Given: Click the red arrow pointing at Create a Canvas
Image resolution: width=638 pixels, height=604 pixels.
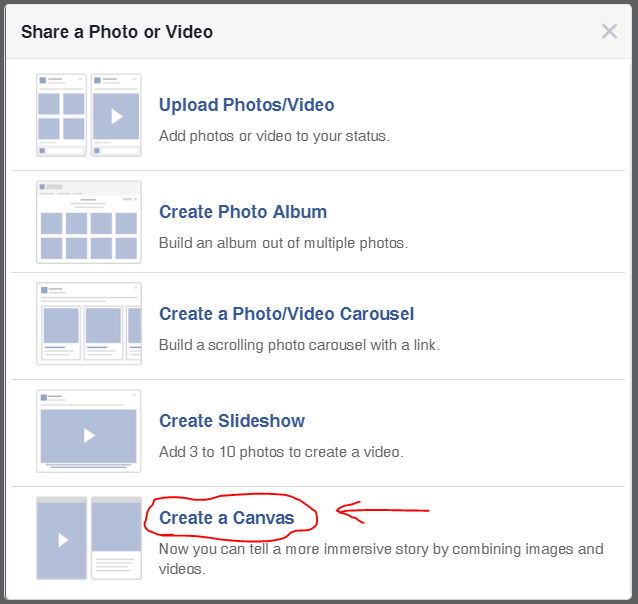Looking at the screenshot, I should 383,512.
